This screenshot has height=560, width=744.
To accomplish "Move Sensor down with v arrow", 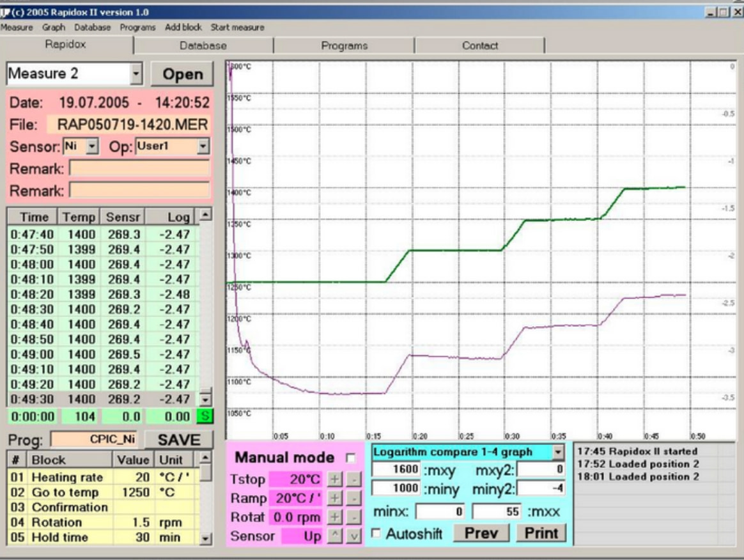I will coord(353,536).
